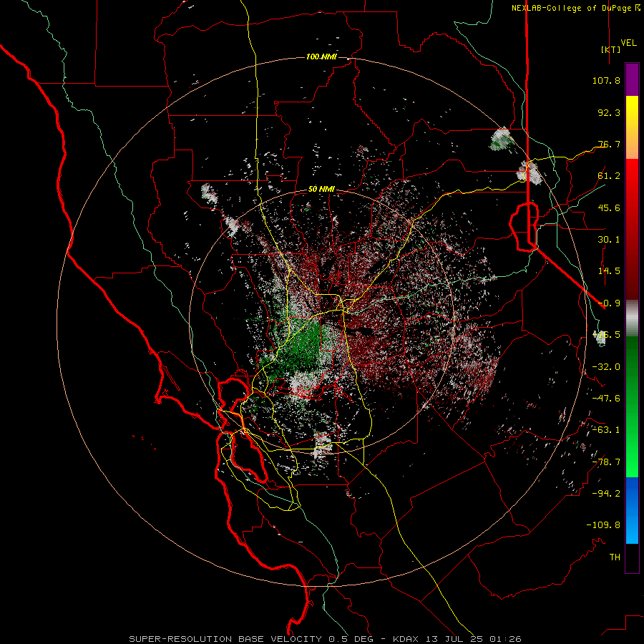Click the [KT] units label
The width and height of the screenshot is (644, 644).
611,49
